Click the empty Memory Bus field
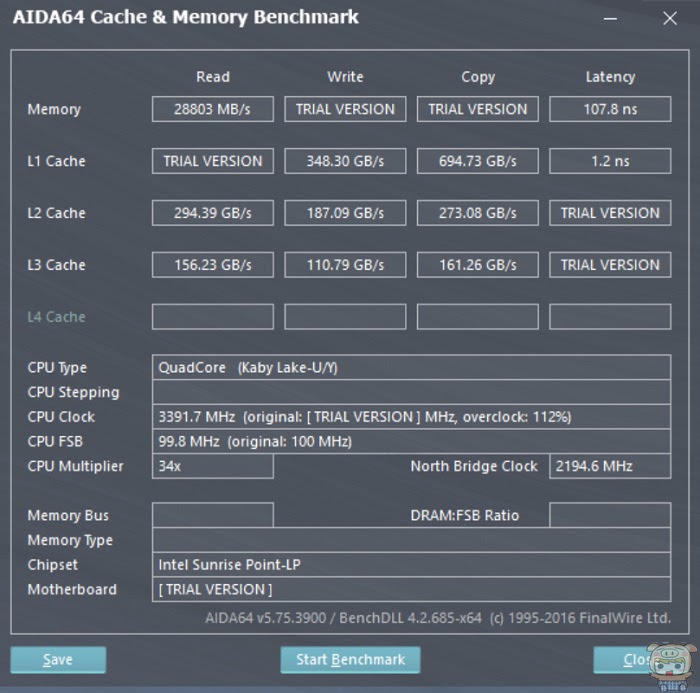 coord(212,515)
